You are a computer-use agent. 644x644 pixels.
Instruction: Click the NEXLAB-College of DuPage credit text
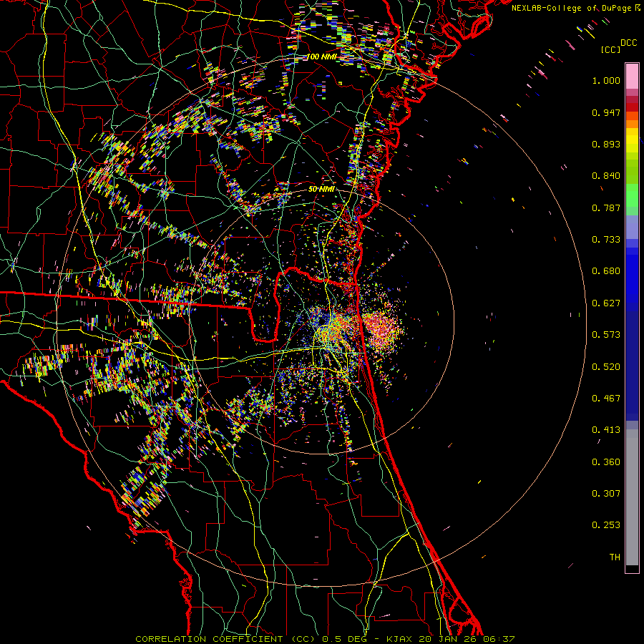(571, 8)
